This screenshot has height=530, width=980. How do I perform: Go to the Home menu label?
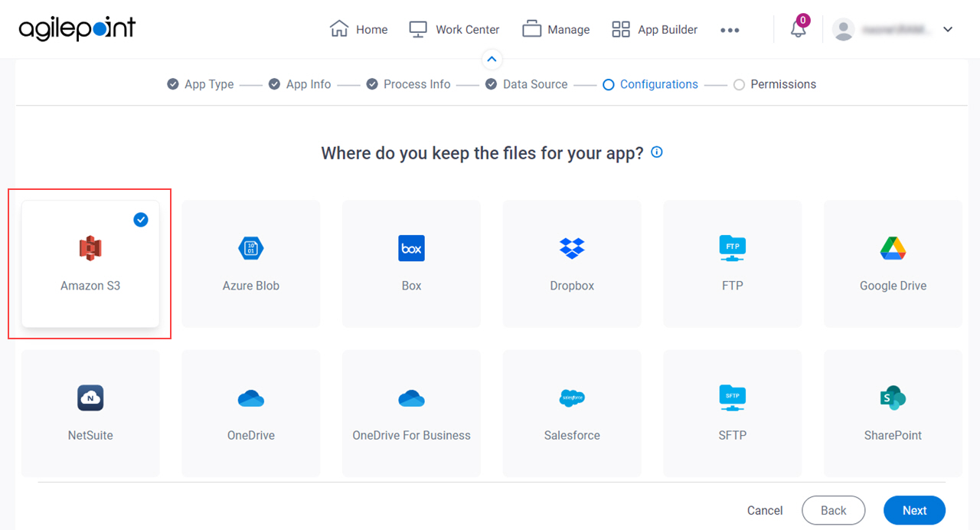(x=372, y=30)
